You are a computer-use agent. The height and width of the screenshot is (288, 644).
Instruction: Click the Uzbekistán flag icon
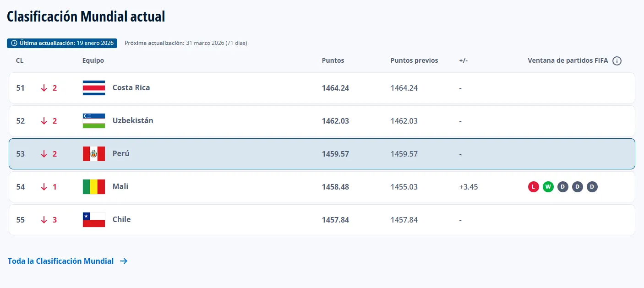(94, 121)
